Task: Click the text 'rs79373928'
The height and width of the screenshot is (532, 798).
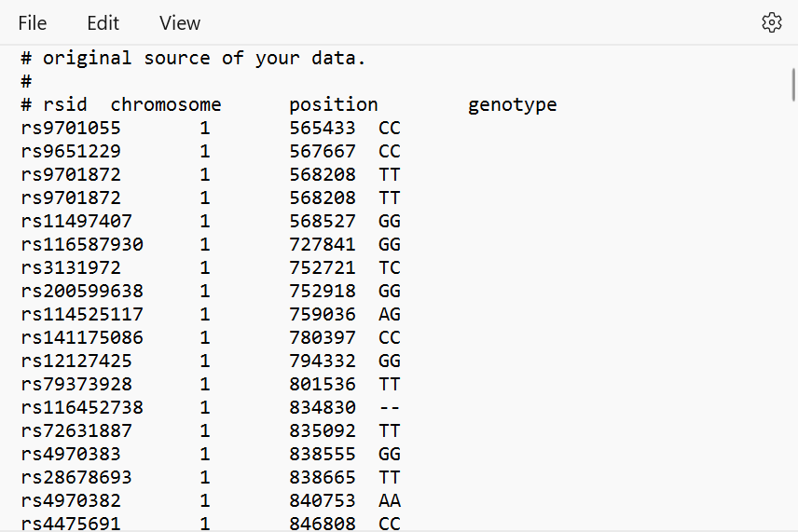Action: 76,385
